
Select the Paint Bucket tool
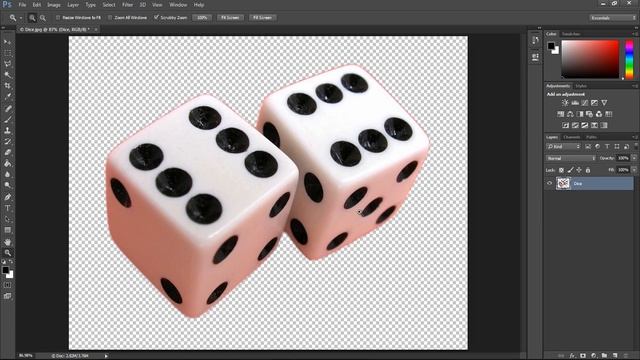pos(7,163)
